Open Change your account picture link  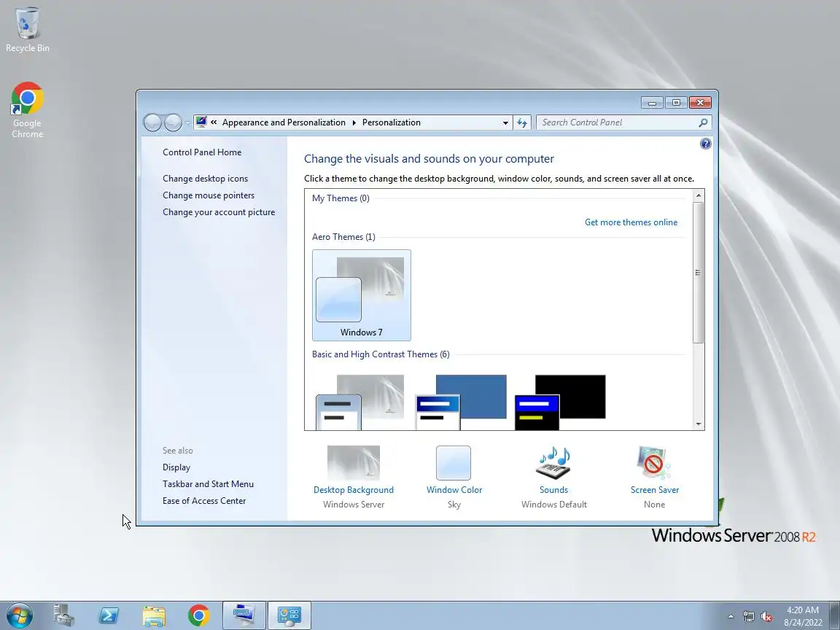219,212
